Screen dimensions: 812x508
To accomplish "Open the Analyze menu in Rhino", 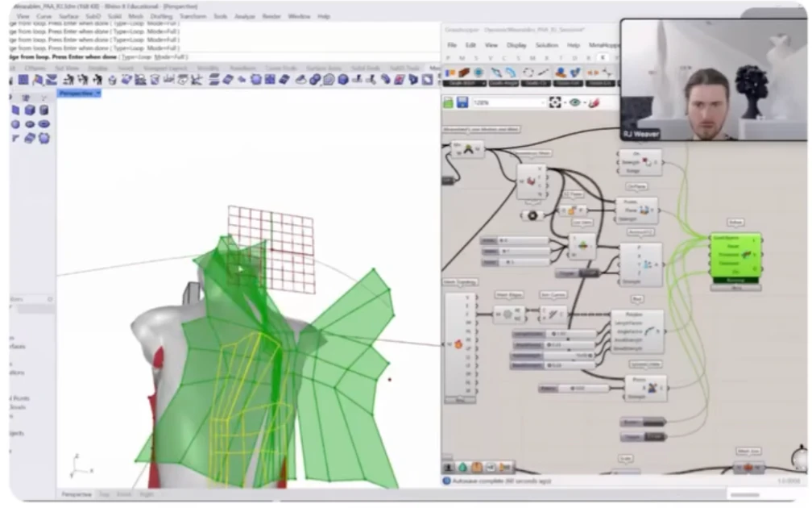I will [244, 17].
